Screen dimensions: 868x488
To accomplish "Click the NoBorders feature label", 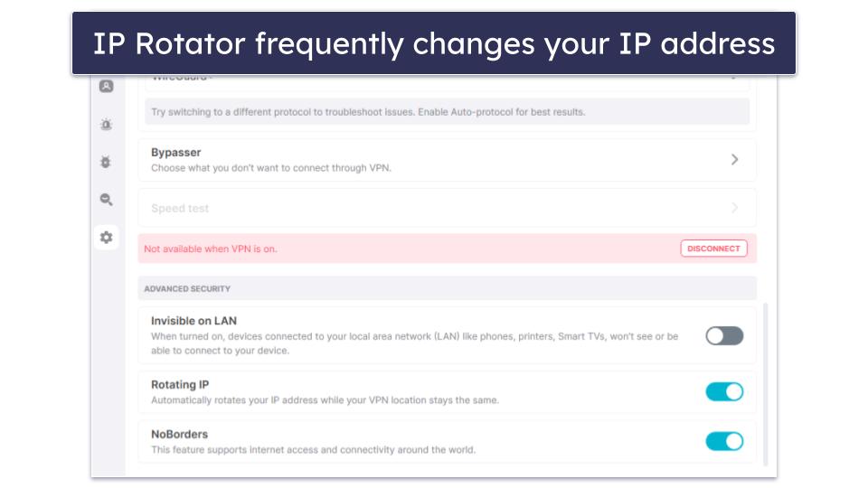I will pyautogui.click(x=179, y=435).
